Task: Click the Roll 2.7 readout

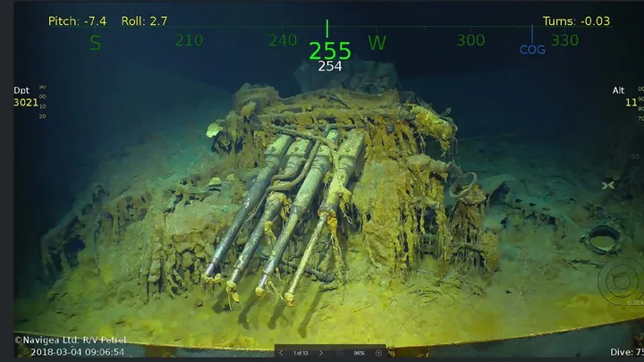Action: (x=146, y=21)
